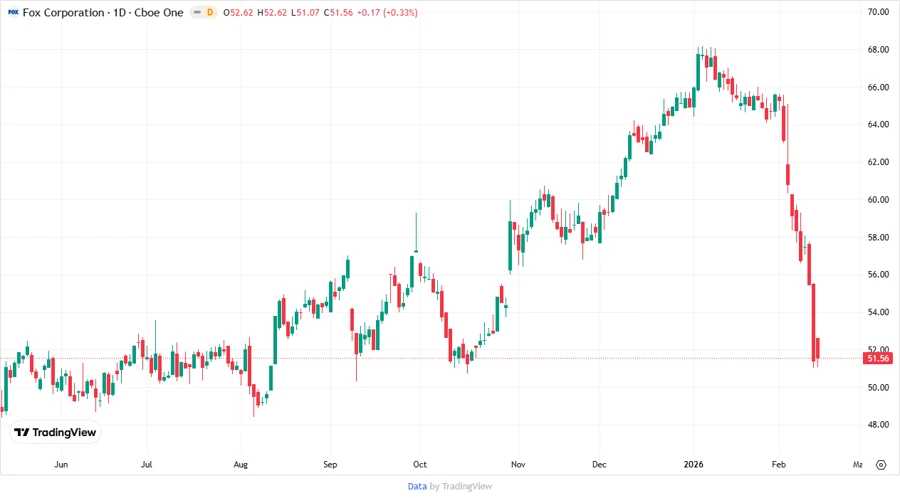Click the 50.00 price axis label
This screenshot has height=498, width=900.
[878, 388]
